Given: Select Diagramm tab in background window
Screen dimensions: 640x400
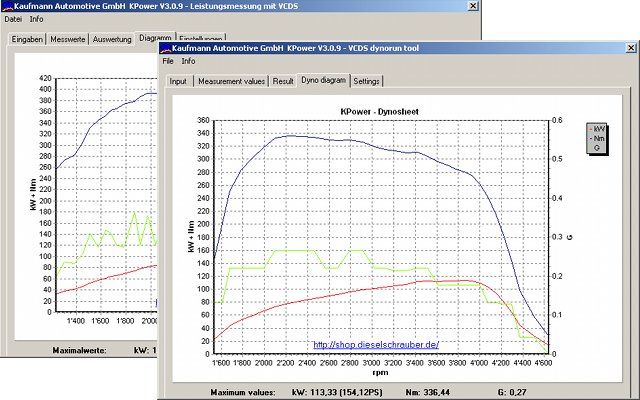Looking at the screenshot, I should point(155,38).
